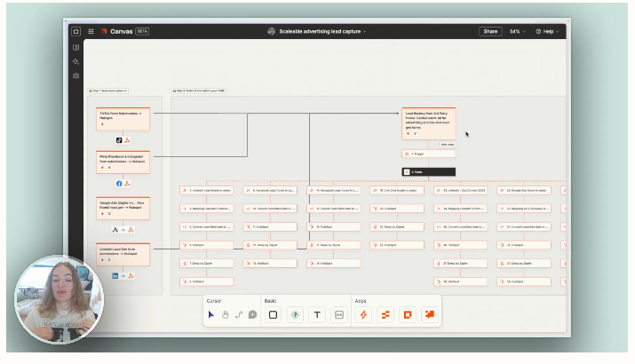Select the LinkedIn Lead Gen form card
The height and width of the screenshot is (364, 635).
[123, 254]
